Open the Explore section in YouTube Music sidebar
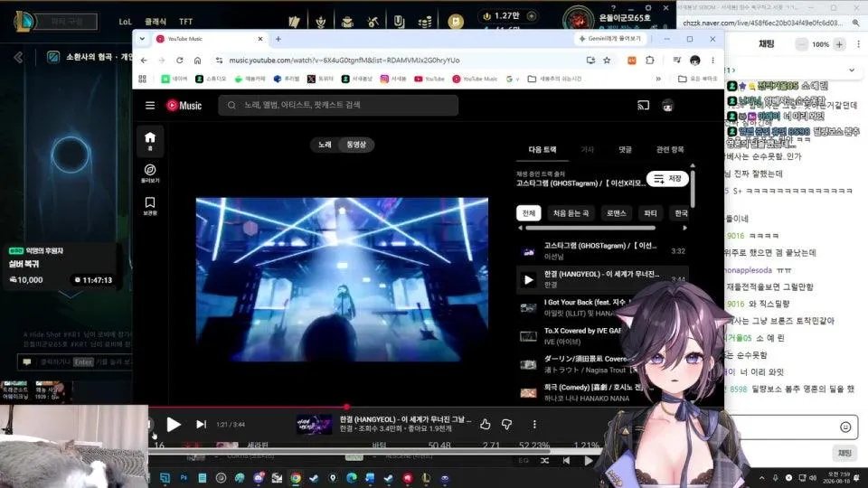This screenshot has width=868, height=488. [x=150, y=174]
